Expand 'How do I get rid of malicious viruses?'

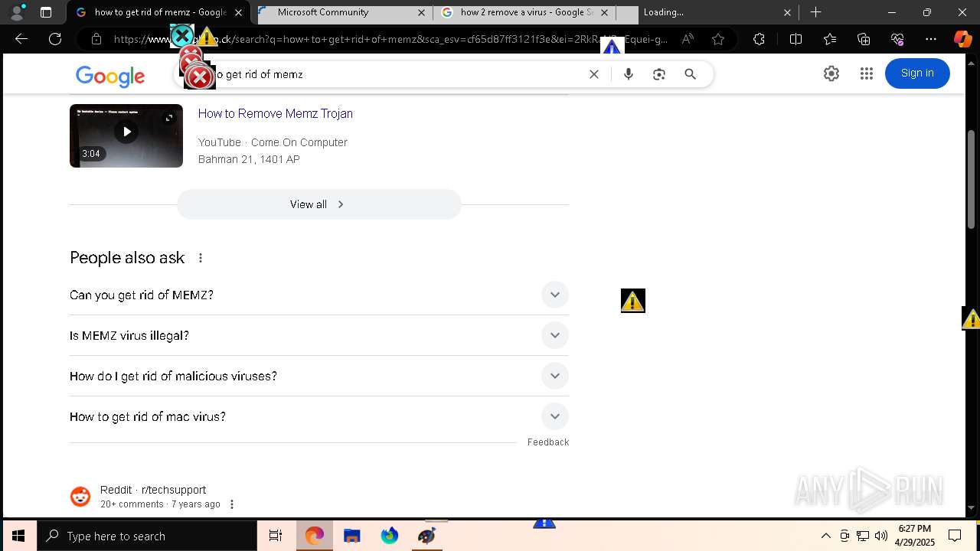(x=319, y=376)
